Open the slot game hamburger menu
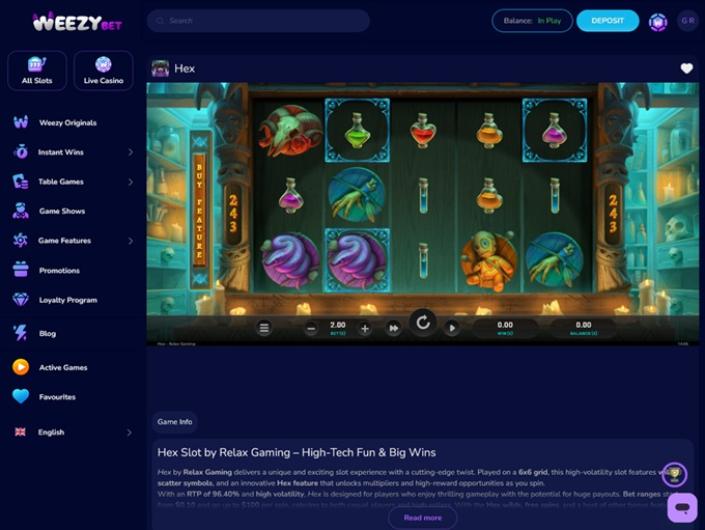This screenshot has height=530, width=705. coord(264,328)
